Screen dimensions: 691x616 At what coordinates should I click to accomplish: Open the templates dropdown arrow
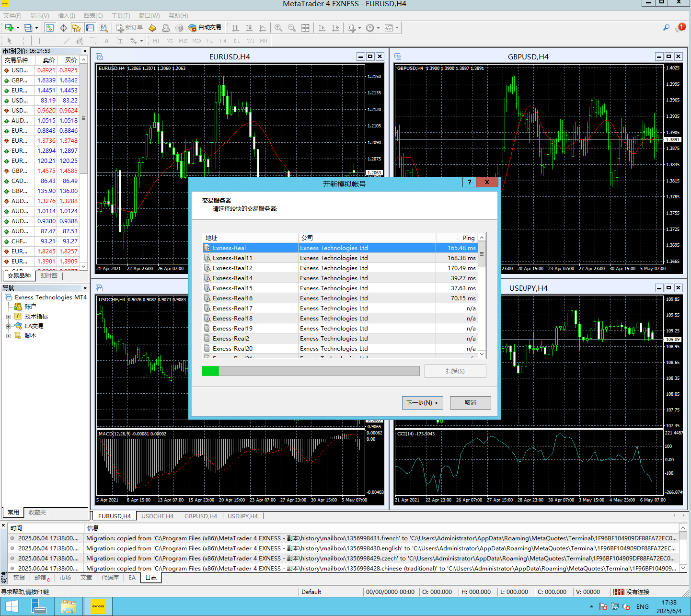pyautogui.click(x=397, y=28)
